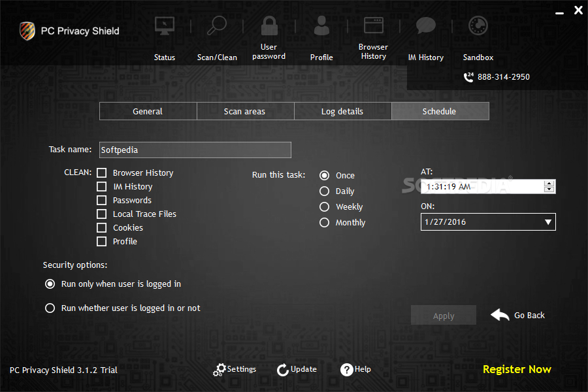
Task: Open the Profile person icon
Action: pos(321,25)
